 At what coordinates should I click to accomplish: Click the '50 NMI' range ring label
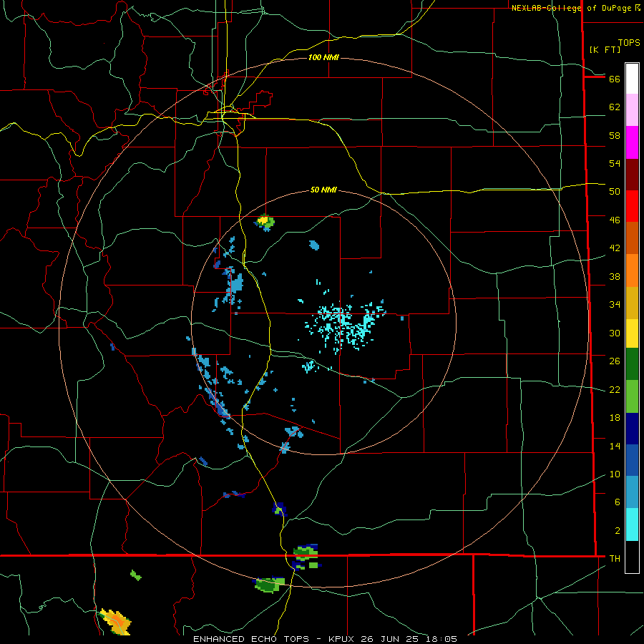[x=323, y=190]
